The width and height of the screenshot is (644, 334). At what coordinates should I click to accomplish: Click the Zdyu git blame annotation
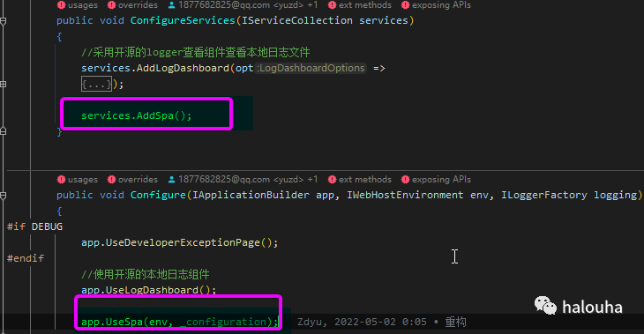[382, 322]
